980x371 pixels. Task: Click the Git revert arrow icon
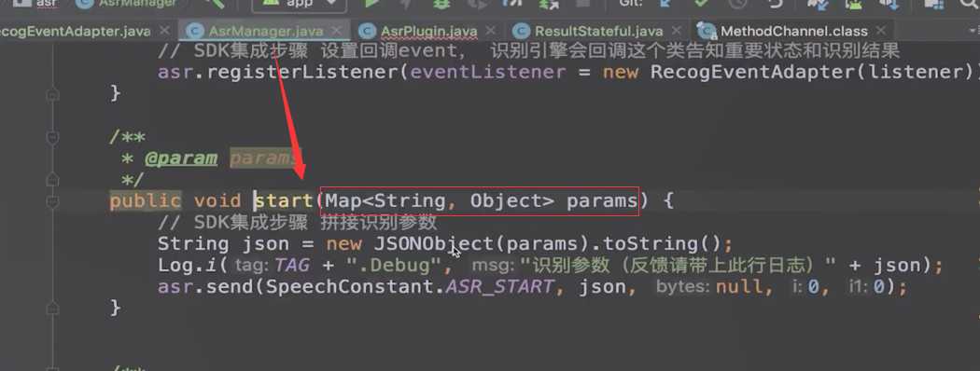point(776,4)
